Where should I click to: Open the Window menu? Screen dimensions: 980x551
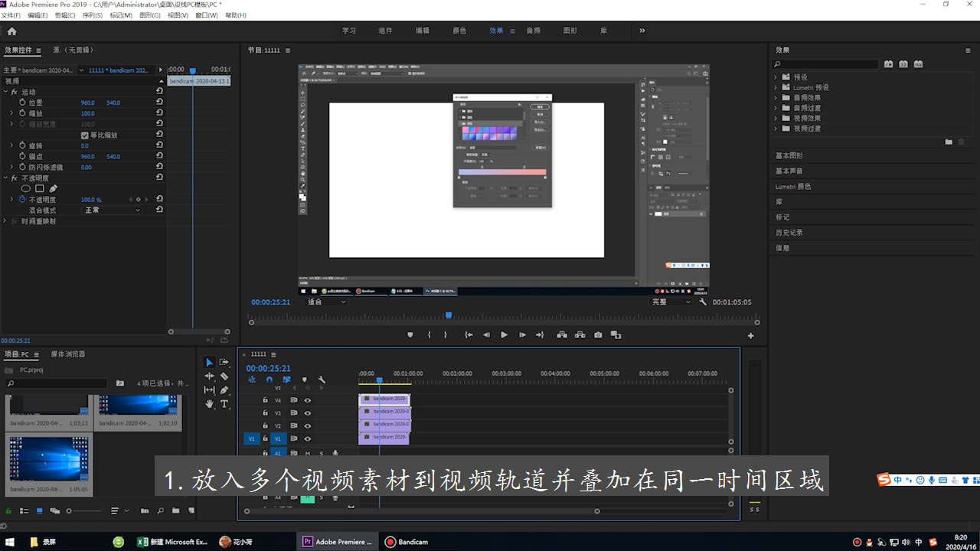pos(207,15)
